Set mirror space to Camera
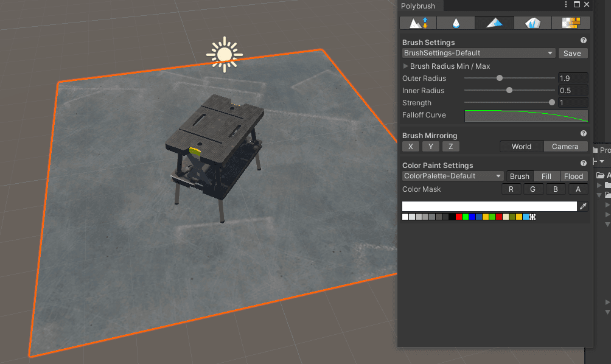611x364 pixels. point(565,147)
